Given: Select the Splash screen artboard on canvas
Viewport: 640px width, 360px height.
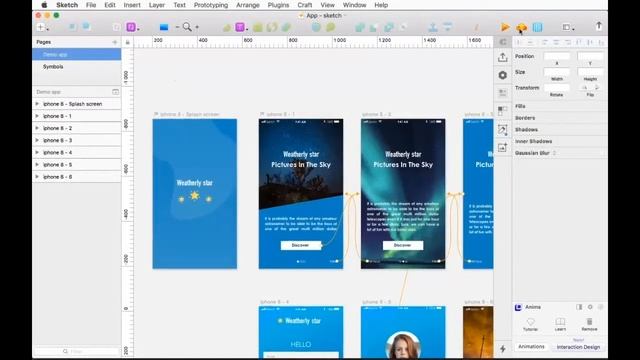Looking at the screenshot, I should pyautogui.click(x=195, y=194).
